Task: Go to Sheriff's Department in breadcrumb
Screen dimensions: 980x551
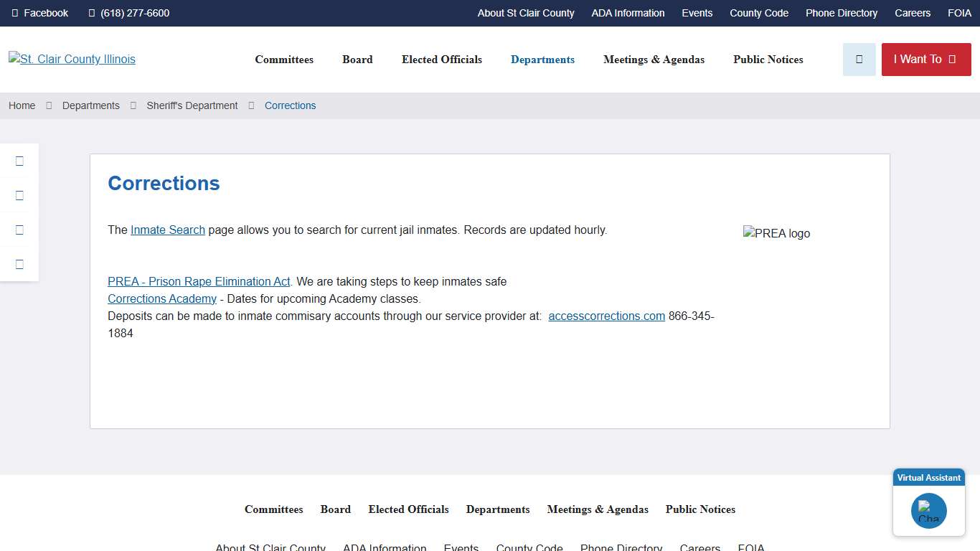Action: pos(192,105)
